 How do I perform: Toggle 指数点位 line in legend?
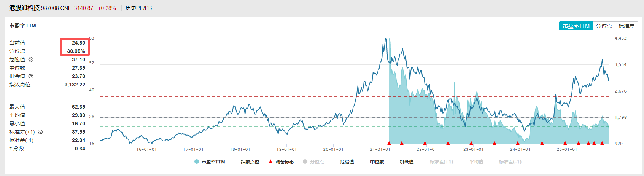pyautogui.click(x=246, y=162)
